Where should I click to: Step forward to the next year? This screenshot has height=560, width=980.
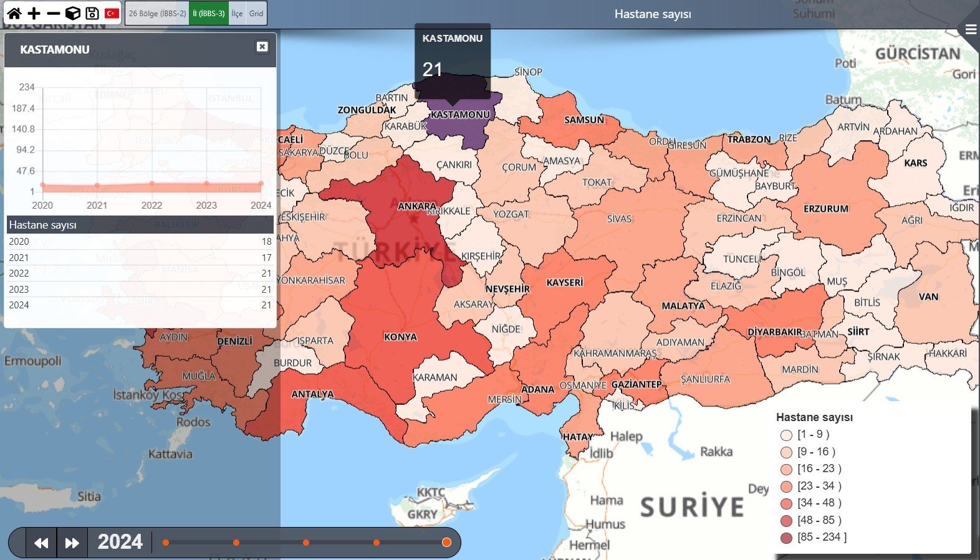pyautogui.click(x=72, y=543)
